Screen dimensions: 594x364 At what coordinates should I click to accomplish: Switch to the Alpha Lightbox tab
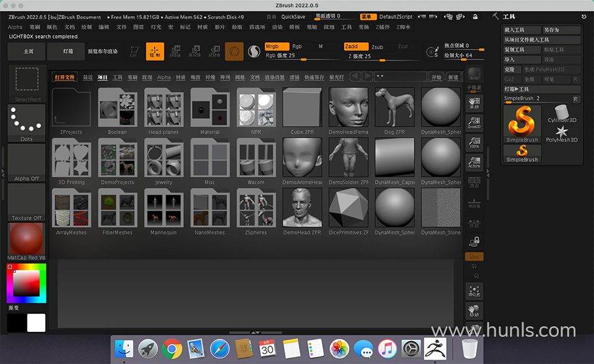[163, 77]
